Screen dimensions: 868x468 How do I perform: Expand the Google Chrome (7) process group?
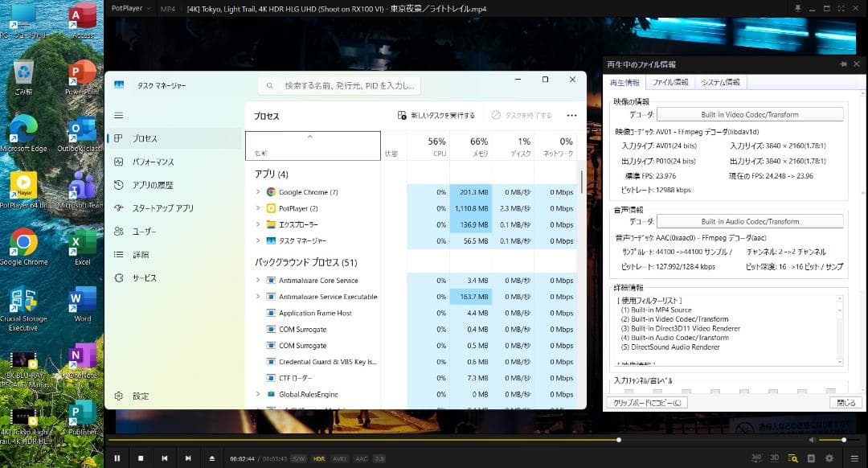[x=259, y=193]
